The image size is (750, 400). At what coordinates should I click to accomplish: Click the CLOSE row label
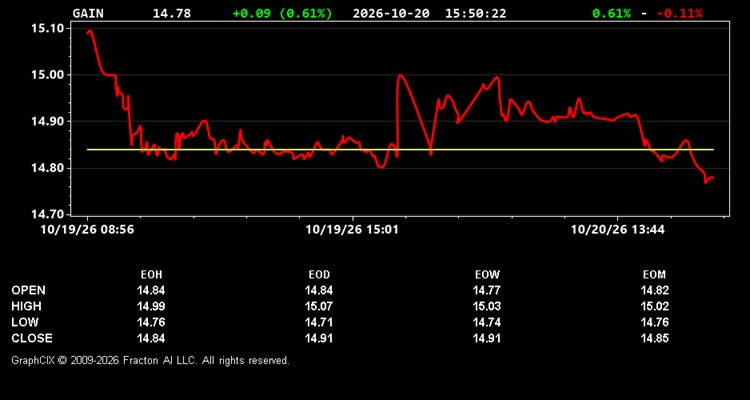pos(32,338)
